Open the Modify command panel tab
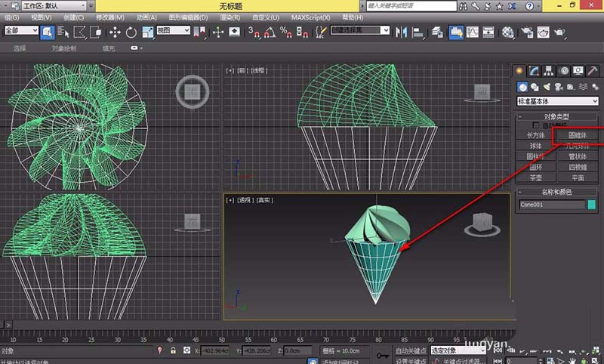Screen dimensions: 604x364 tap(534, 71)
